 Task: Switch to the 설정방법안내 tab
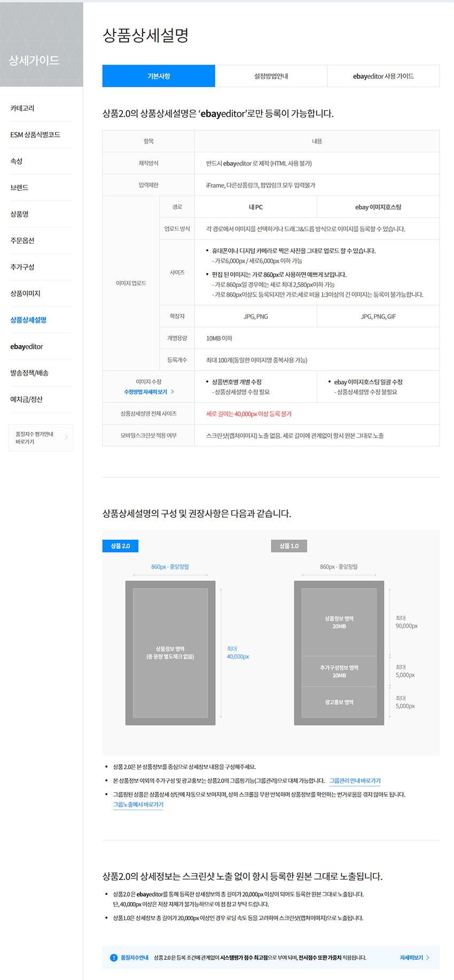click(x=271, y=76)
